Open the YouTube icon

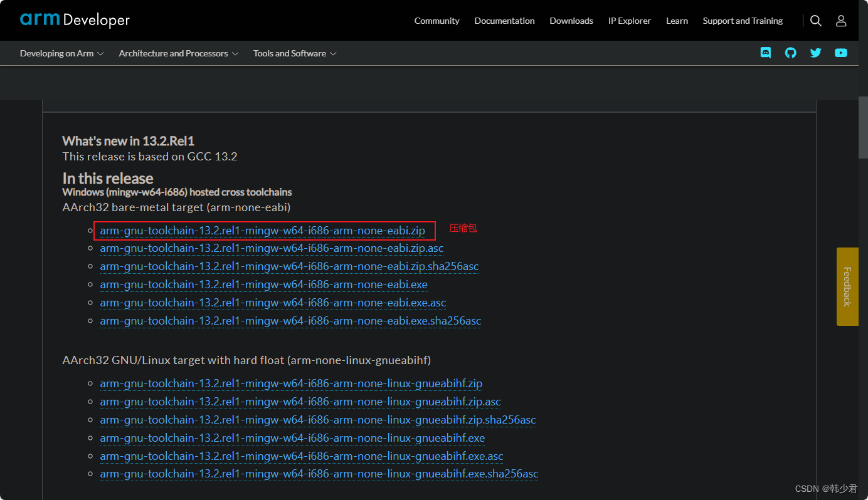[841, 53]
